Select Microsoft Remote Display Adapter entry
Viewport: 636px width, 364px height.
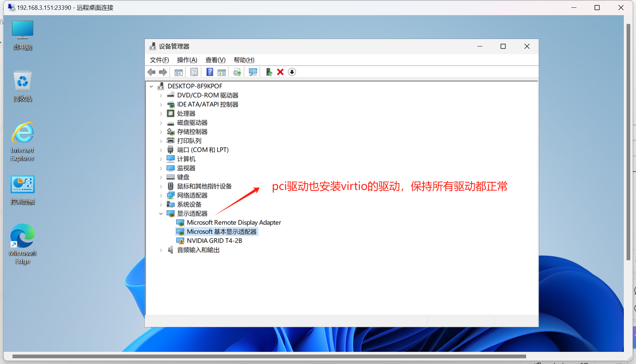(234, 223)
